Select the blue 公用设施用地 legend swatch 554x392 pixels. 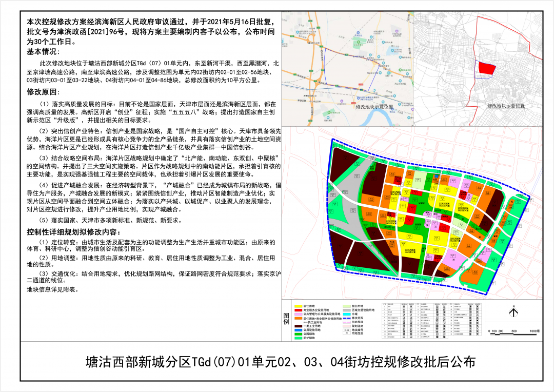click(298, 330)
